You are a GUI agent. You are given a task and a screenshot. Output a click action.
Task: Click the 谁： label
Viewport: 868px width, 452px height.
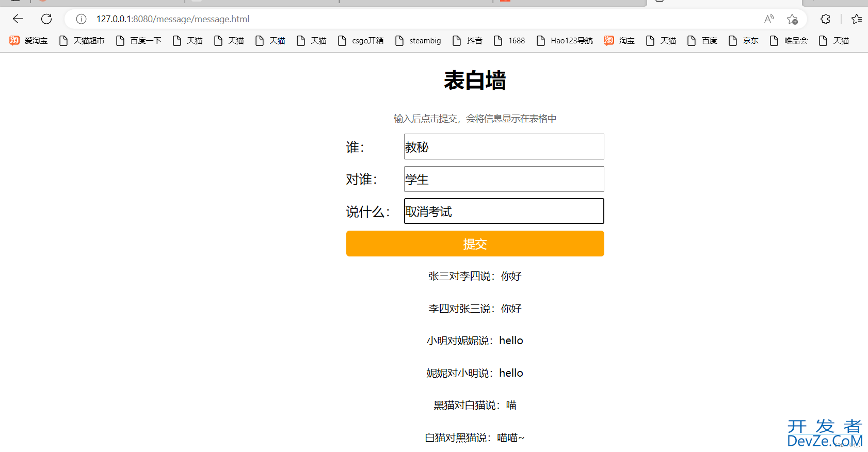pos(355,147)
